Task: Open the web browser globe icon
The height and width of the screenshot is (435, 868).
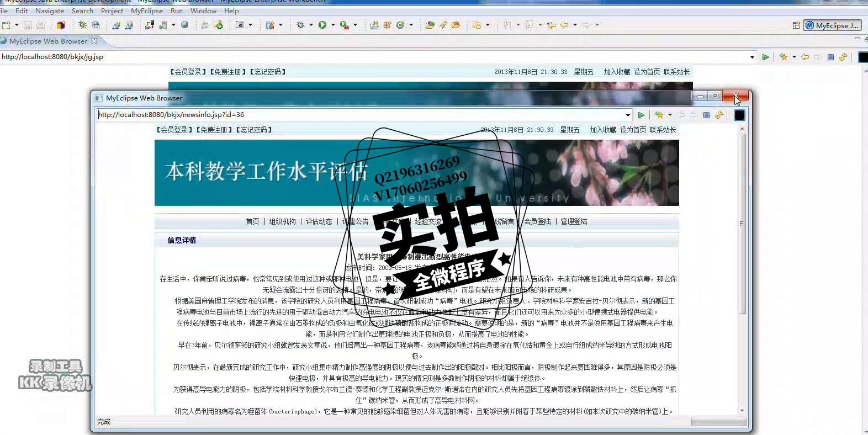Action: 184,25
